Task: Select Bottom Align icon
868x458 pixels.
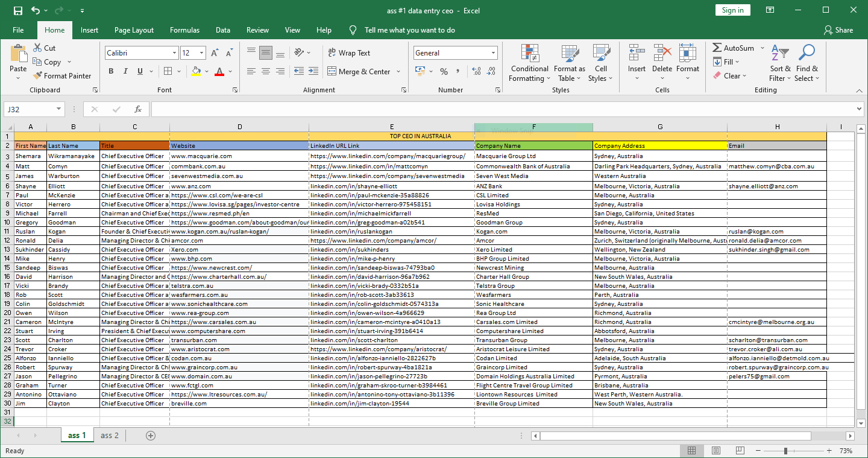Action: [x=280, y=53]
